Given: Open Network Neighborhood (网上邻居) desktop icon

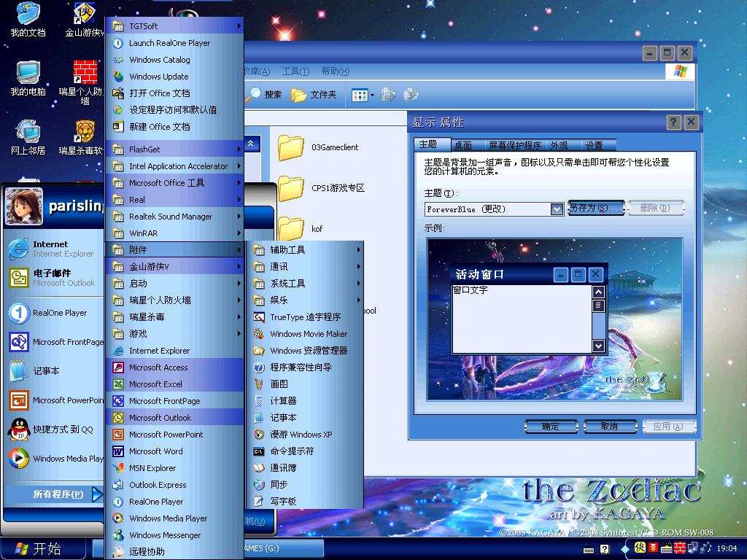Looking at the screenshot, I should click(x=28, y=138).
